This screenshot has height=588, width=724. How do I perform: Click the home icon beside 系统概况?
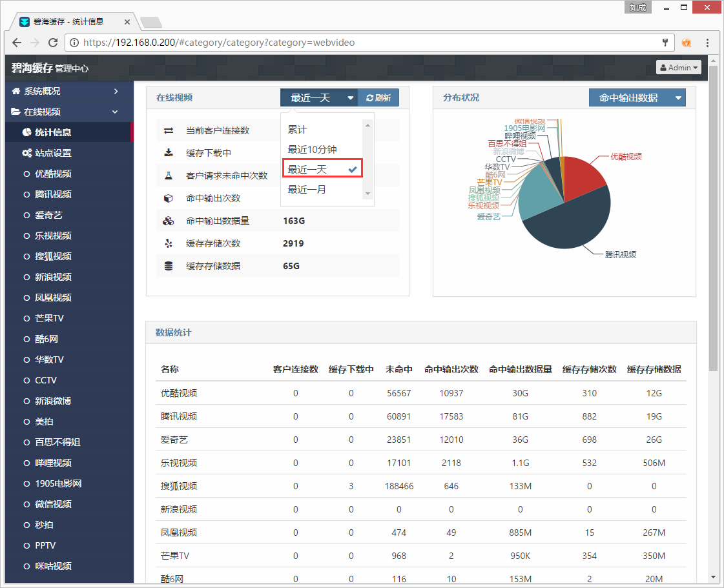(x=16, y=91)
